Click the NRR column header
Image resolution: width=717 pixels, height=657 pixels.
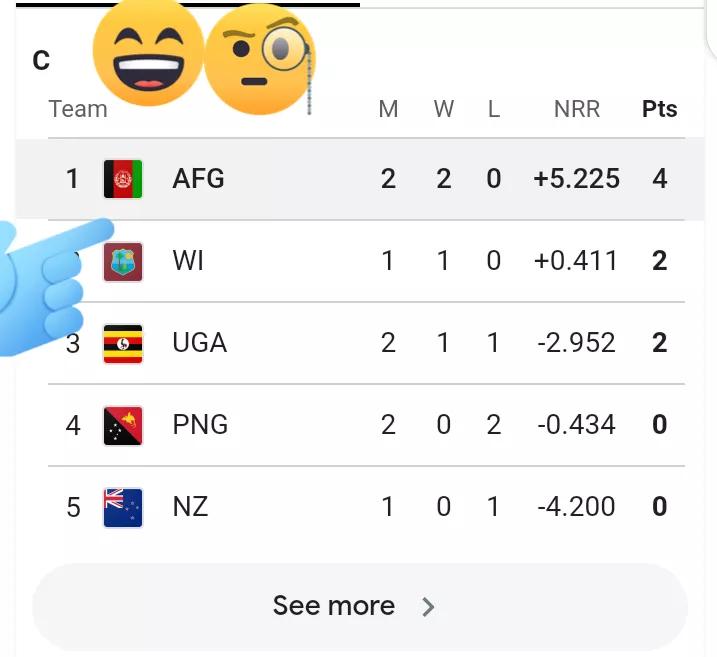pyautogui.click(x=577, y=109)
